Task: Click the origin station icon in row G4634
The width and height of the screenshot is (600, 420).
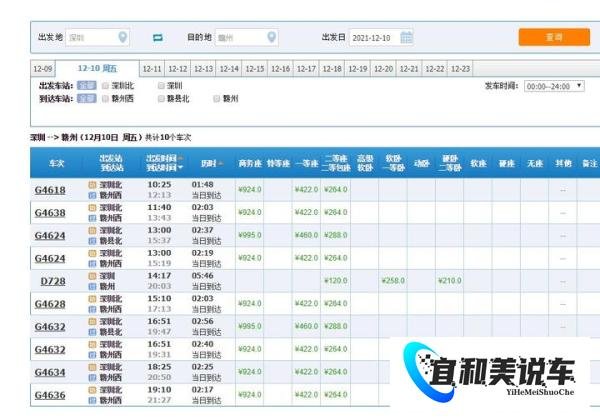Action: click(x=92, y=367)
